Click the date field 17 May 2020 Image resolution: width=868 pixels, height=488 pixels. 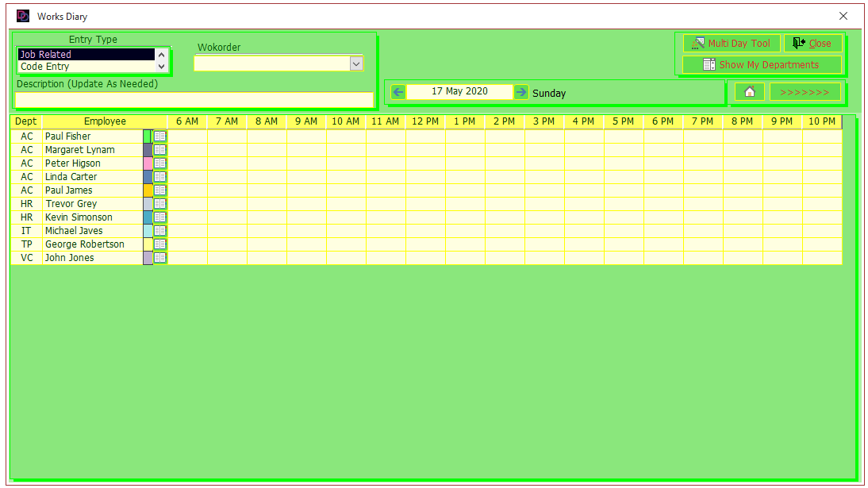pos(459,91)
